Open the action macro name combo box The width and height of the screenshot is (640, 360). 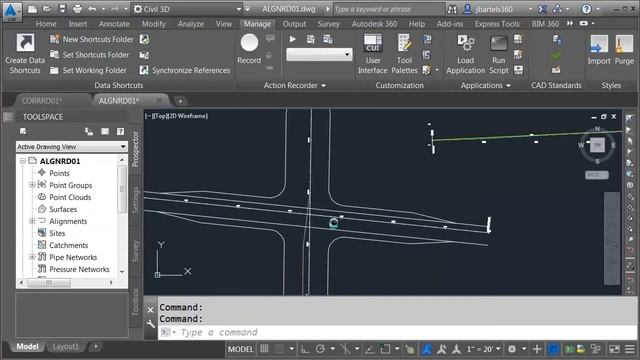(319, 54)
